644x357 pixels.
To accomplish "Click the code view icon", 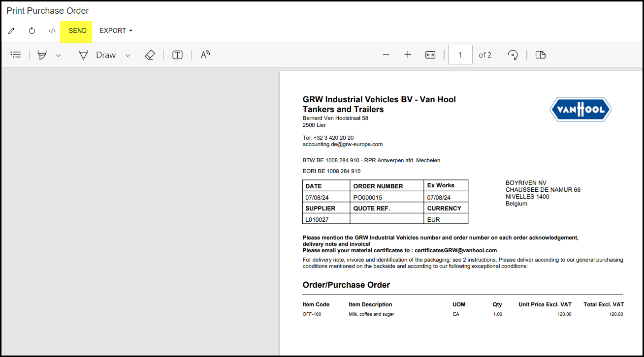I will (52, 31).
